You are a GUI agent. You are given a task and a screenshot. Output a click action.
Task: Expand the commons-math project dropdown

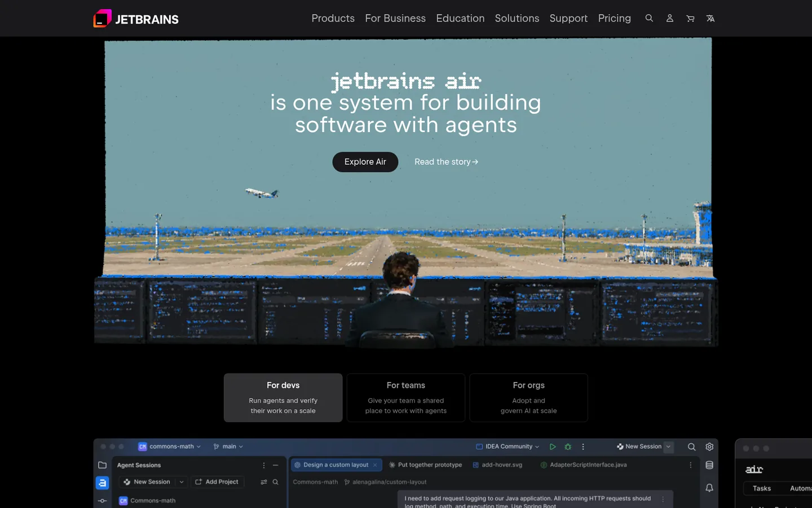(x=170, y=446)
